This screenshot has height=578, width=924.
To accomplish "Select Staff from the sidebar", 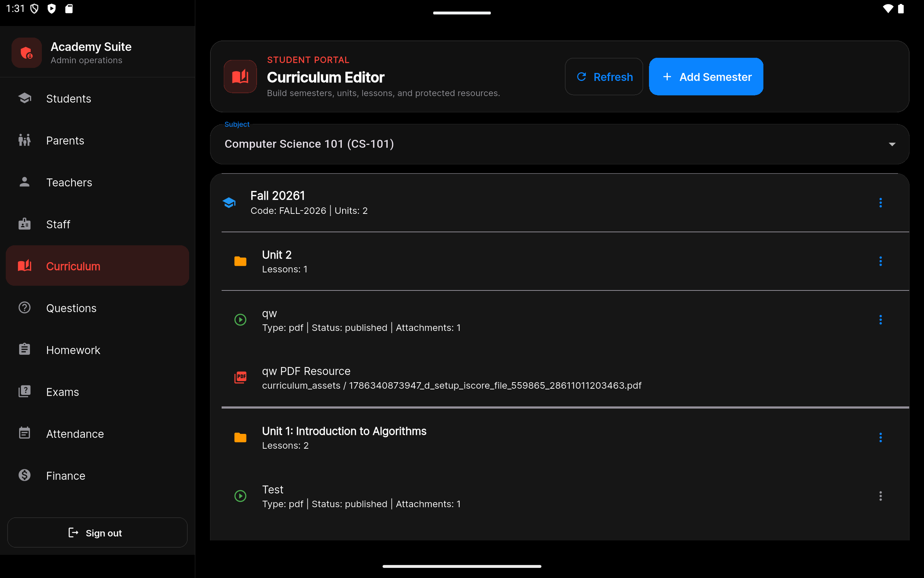I will [97, 224].
